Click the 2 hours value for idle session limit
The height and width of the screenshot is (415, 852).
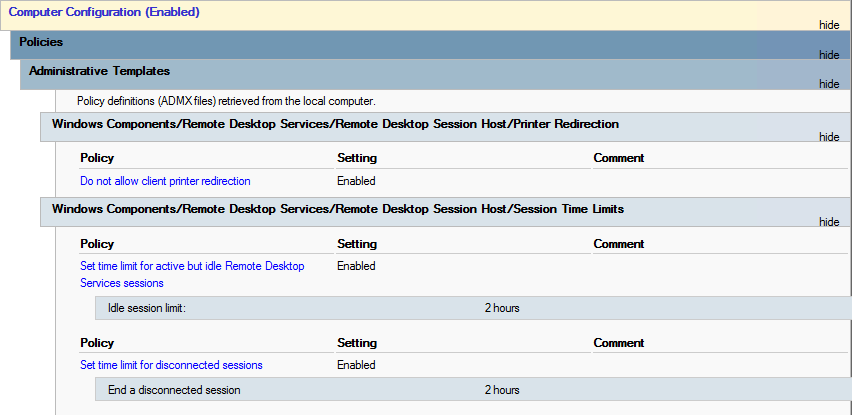502,308
